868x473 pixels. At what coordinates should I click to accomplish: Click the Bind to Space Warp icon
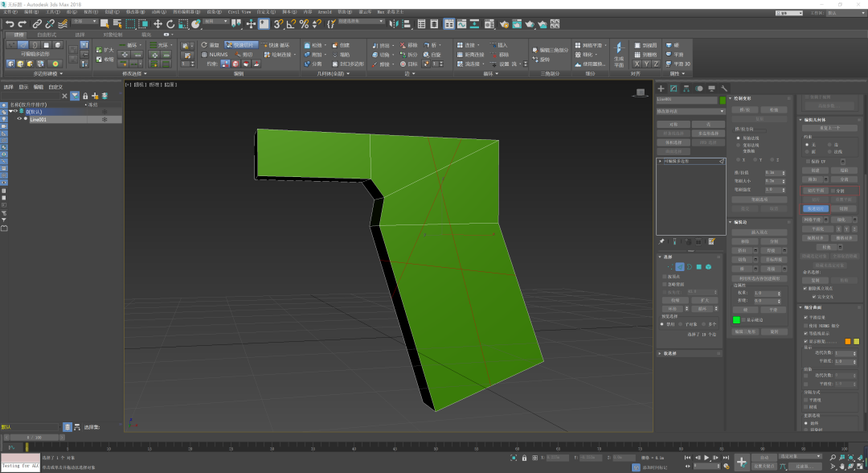(63, 24)
